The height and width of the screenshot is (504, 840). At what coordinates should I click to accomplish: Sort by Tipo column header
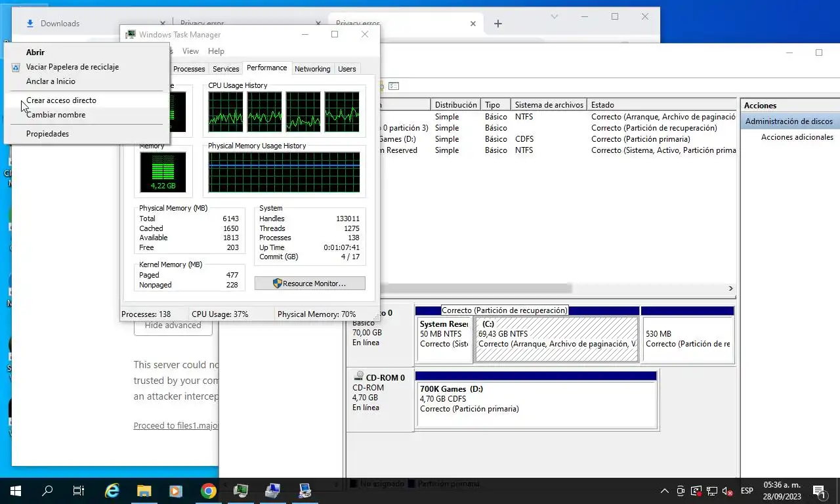point(496,105)
